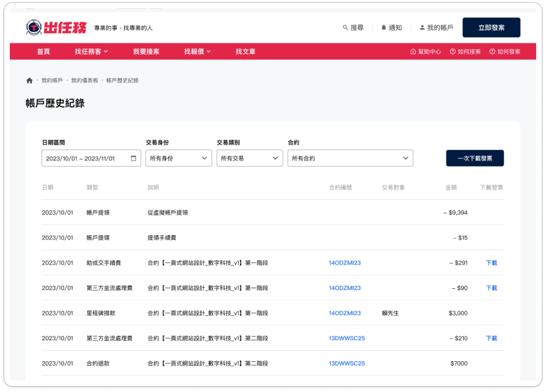The image size is (546, 392).
Task: Open contract 13DWWSC25 in 合約退款 row
Action: [x=347, y=364]
